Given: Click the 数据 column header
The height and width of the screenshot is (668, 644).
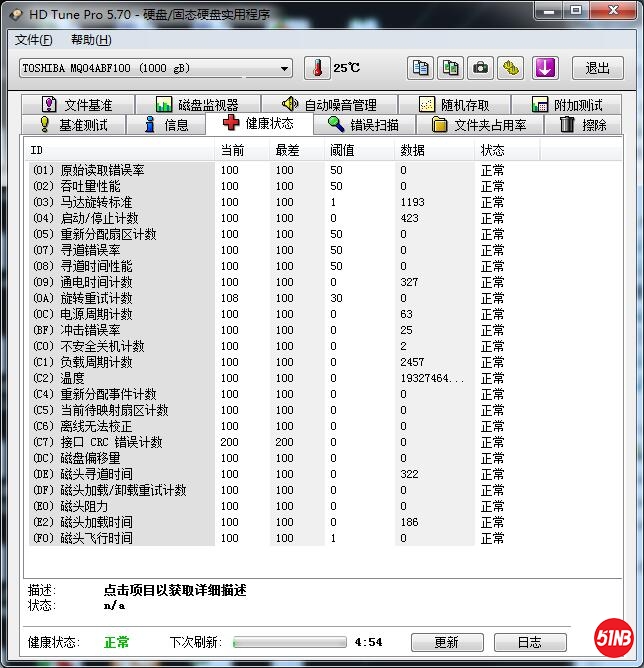Looking at the screenshot, I should click(412, 150).
